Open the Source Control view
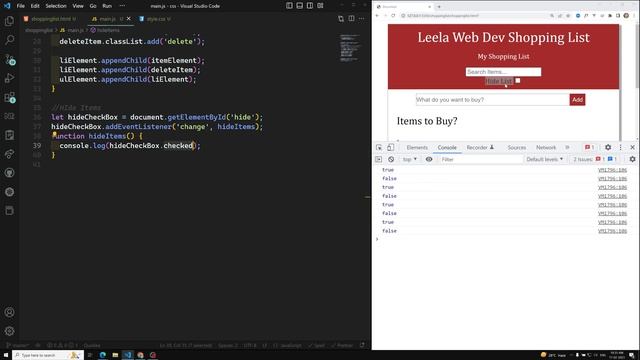The width and height of the screenshot is (640, 360). (x=9, y=59)
